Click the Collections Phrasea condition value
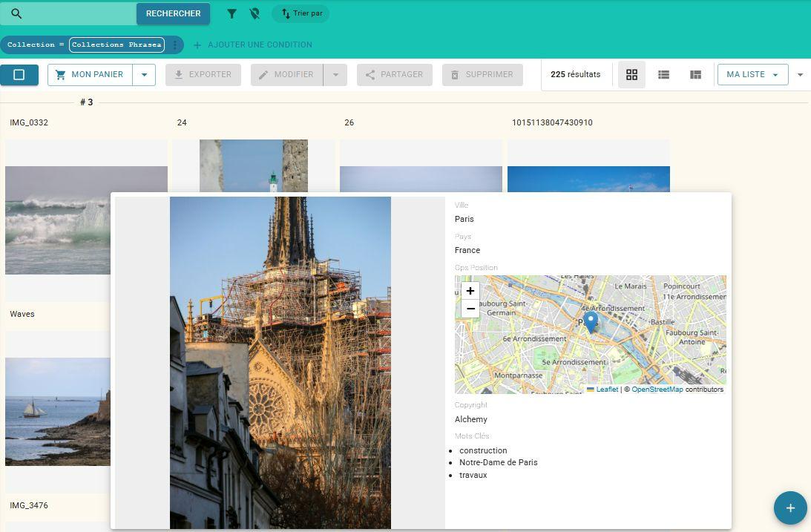The width and height of the screenshot is (811, 532). coord(116,45)
